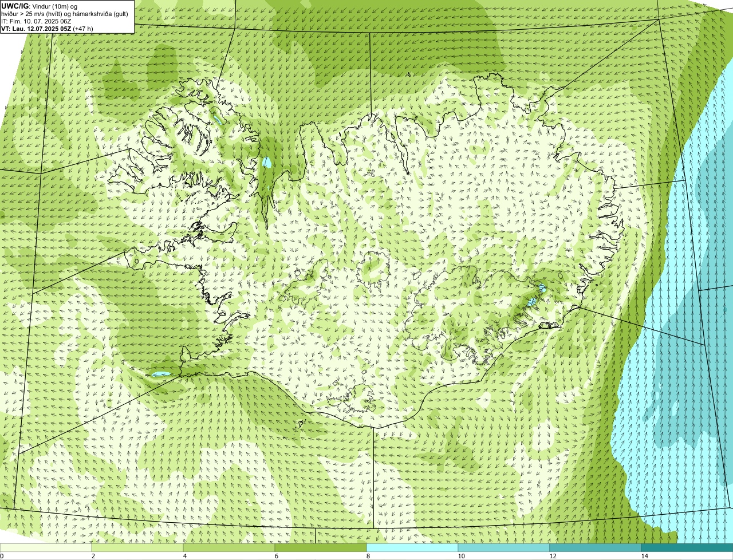
Task: Click the legend tick label '6'
Action: pos(277,556)
